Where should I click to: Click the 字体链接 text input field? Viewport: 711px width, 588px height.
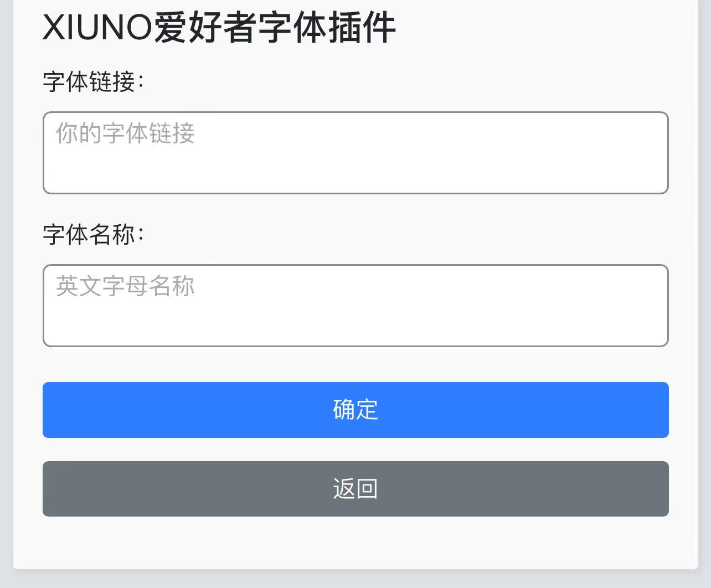point(355,153)
